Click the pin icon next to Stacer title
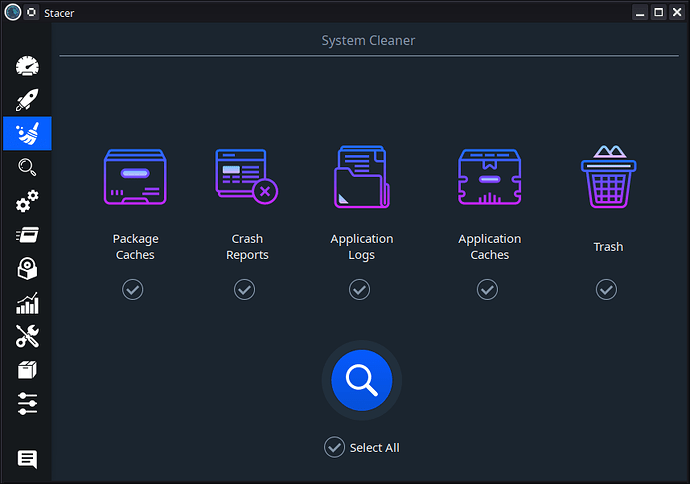Image resolution: width=690 pixels, height=484 pixels. point(31,12)
